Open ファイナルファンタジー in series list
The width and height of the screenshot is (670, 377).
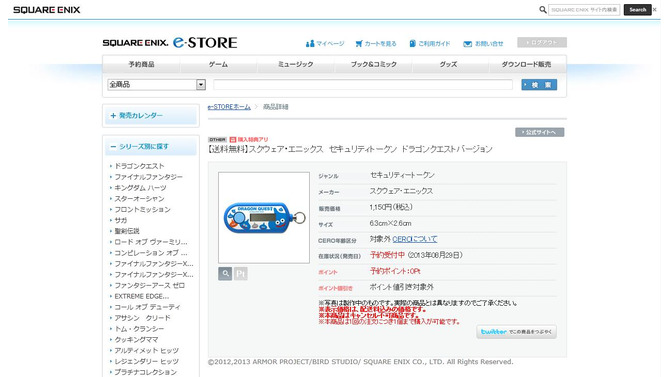pos(148,177)
